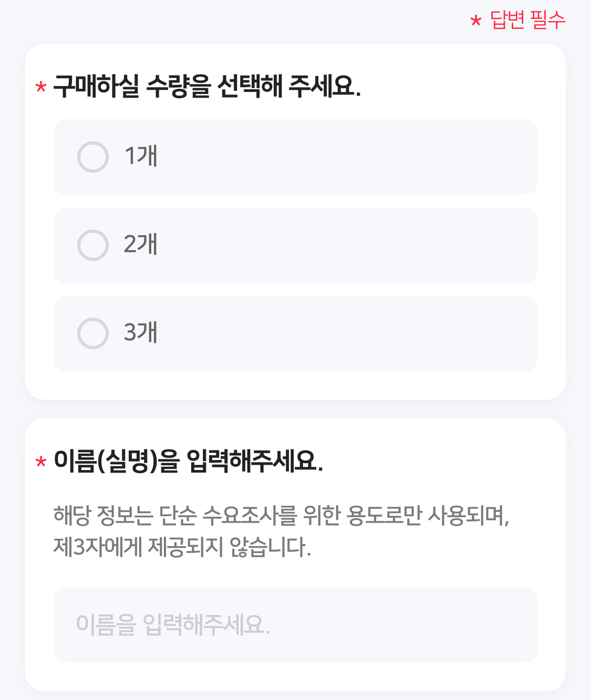
Task: Click the heading '구매하실 수량을 선택해 주세요.'
Action: tap(207, 87)
